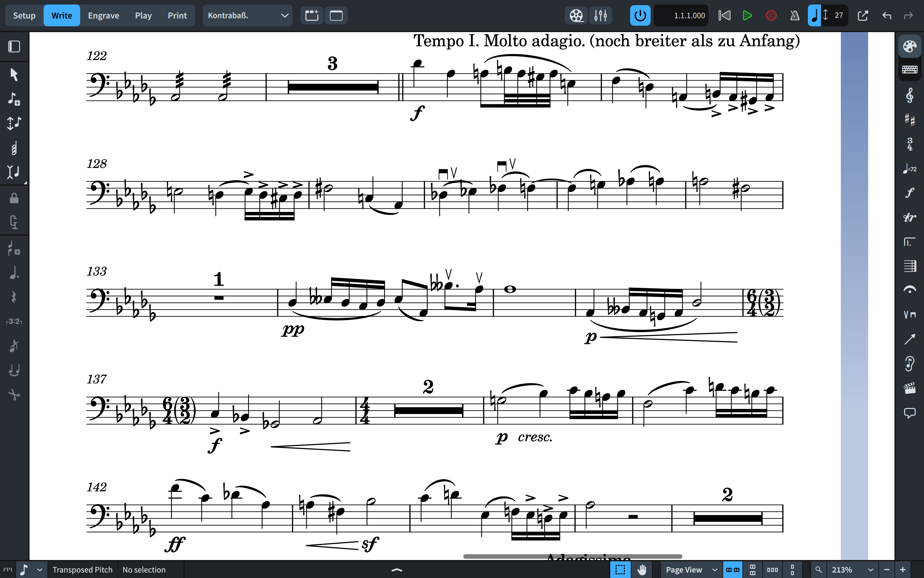This screenshot has height=578, width=924.
Task: Open the Clefs panel
Action: click(910, 96)
